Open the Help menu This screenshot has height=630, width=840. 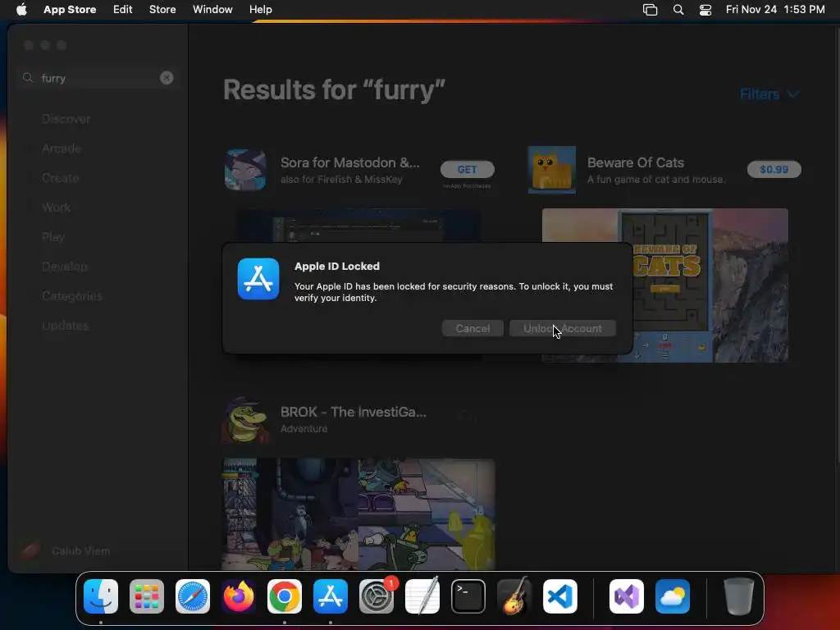(260, 9)
